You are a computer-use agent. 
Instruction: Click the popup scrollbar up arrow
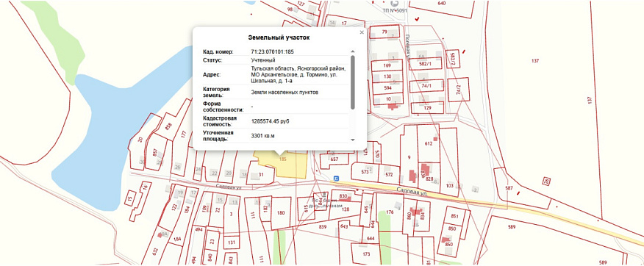click(x=352, y=51)
